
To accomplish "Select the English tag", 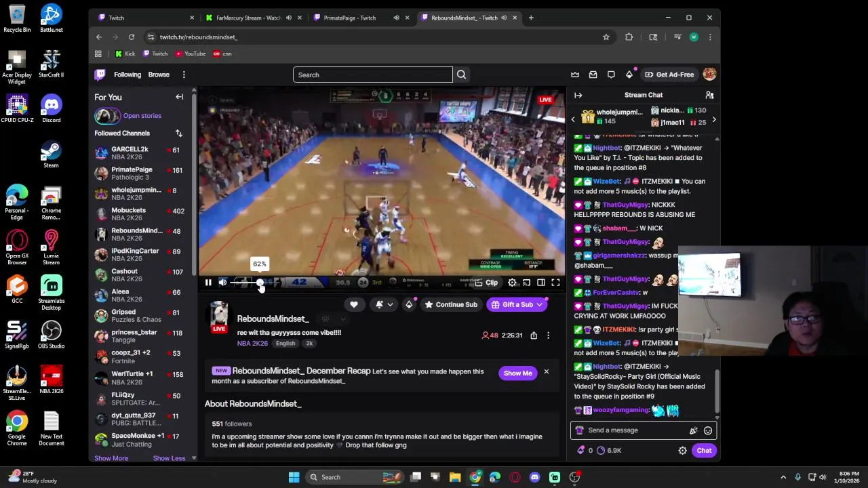I will pyautogui.click(x=285, y=344).
